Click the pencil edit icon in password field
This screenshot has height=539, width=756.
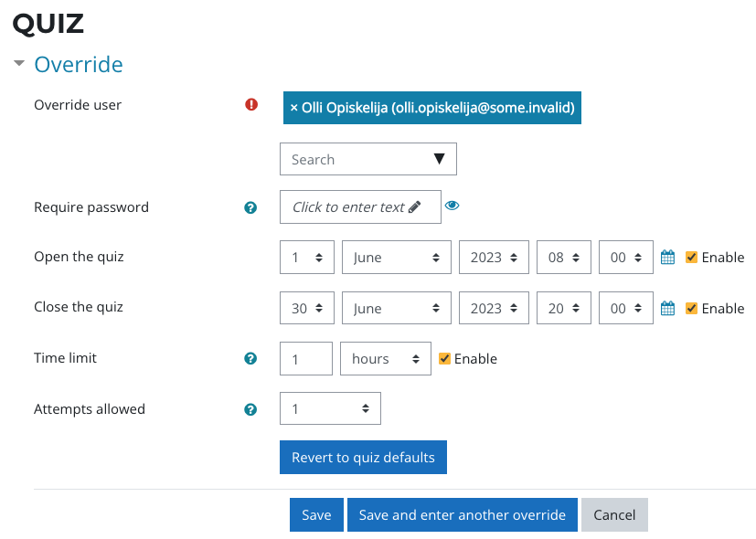[415, 207]
